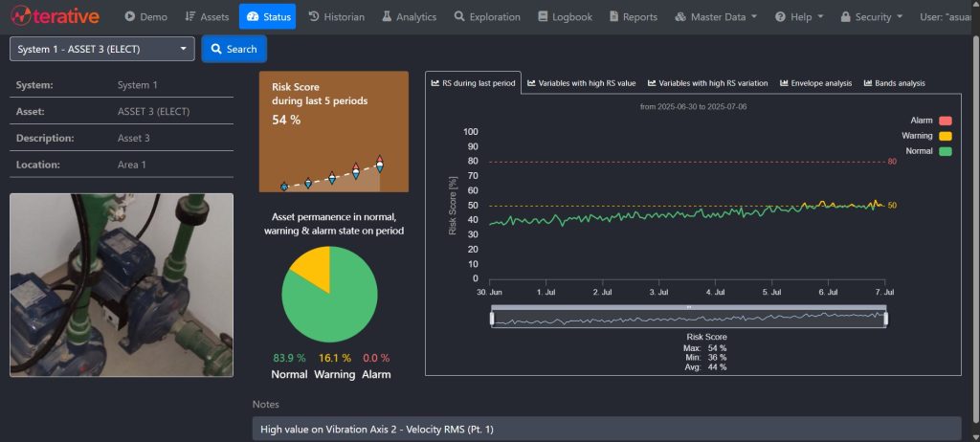Viewport: 980px width, 442px height.
Task: Click the left handle of chart range navigator
Action: tap(492, 318)
